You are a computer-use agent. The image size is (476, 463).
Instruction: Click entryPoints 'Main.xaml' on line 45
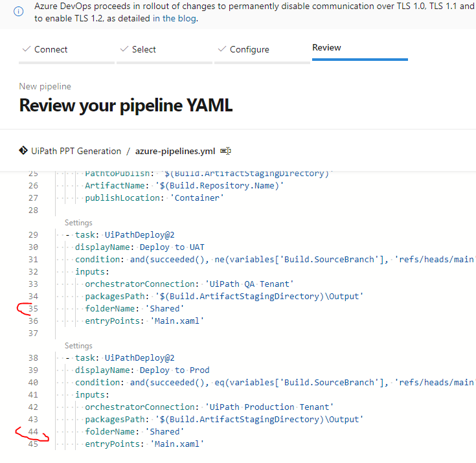144,444
